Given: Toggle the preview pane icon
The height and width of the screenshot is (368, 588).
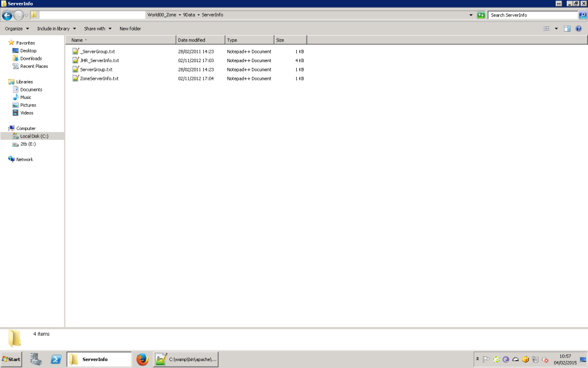Looking at the screenshot, I should click(567, 28).
